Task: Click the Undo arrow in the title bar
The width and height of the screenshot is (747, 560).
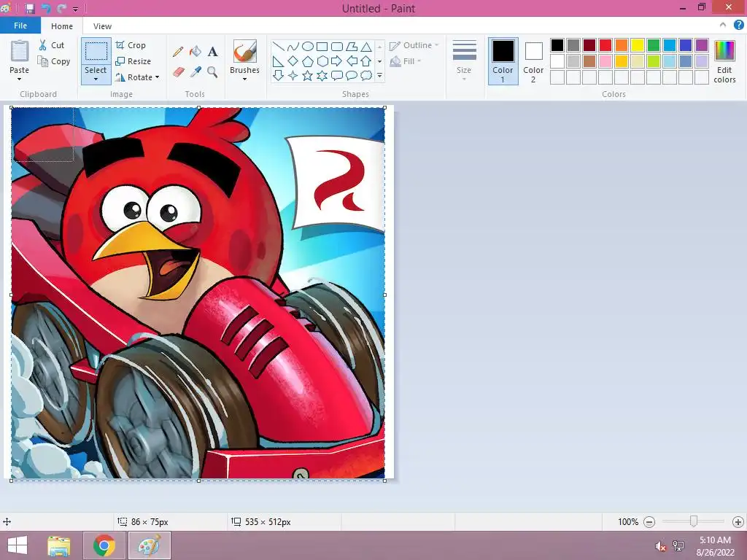Action: pyautogui.click(x=46, y=9)
